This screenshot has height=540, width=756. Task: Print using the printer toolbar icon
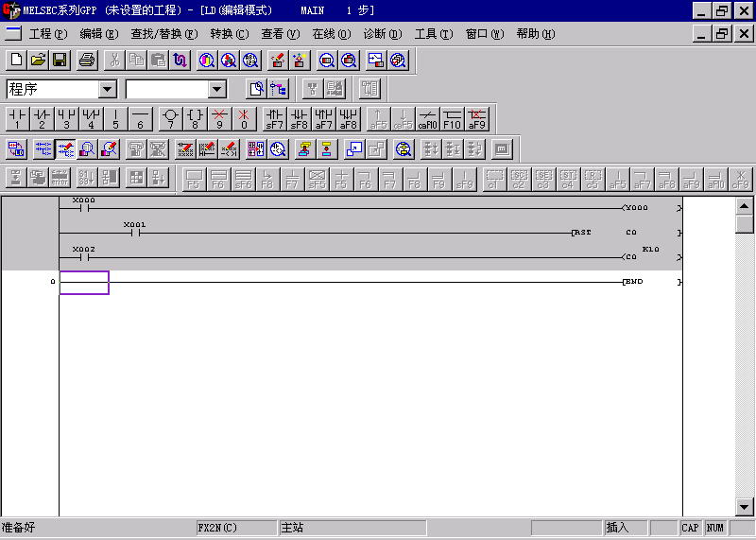click(x=86, y=61)
